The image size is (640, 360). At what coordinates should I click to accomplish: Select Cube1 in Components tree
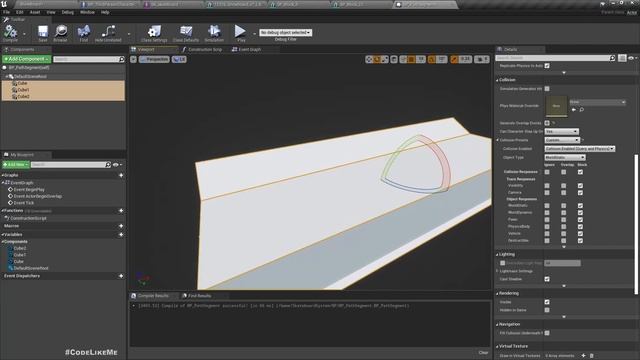[23, 90]
